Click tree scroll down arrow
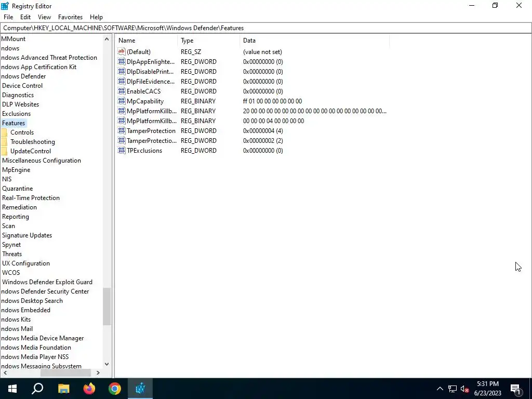Viewport: 532px width, 399px height. tap(107, 364)
